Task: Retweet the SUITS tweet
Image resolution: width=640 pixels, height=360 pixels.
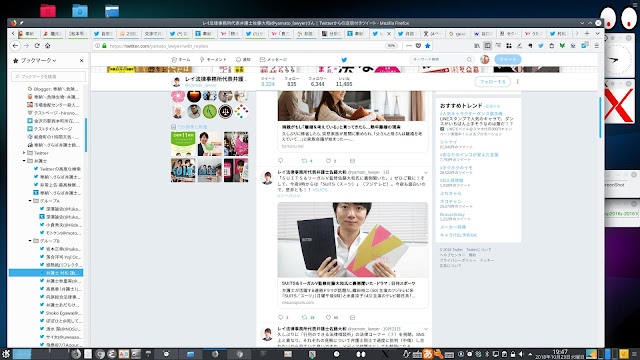Action: pyautogui.click(x=304, y=317)
